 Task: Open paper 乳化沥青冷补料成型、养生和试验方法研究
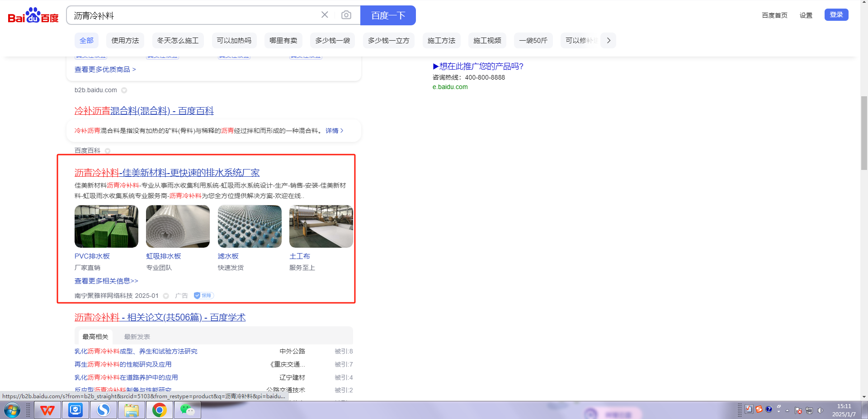point(136,351)
